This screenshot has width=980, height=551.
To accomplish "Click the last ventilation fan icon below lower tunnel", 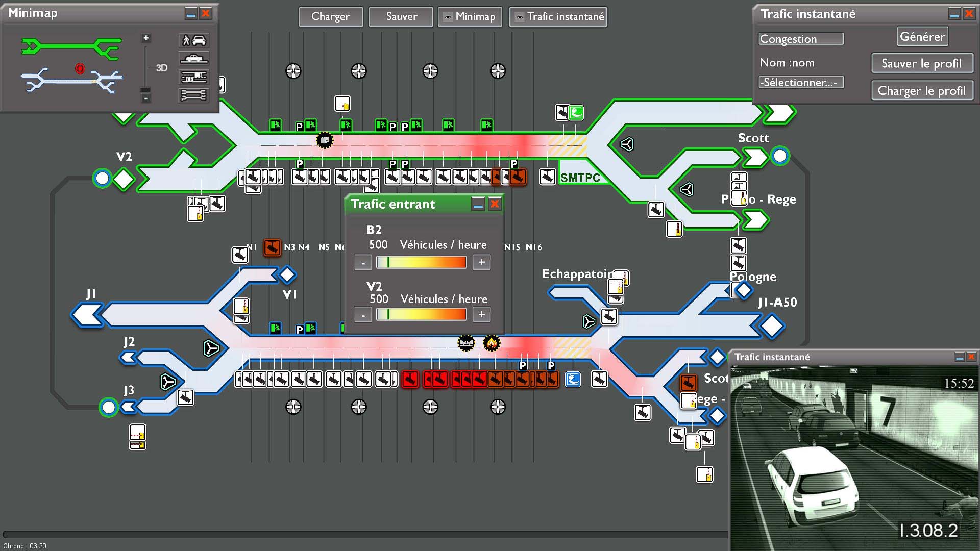I will [x=498, y=407].
